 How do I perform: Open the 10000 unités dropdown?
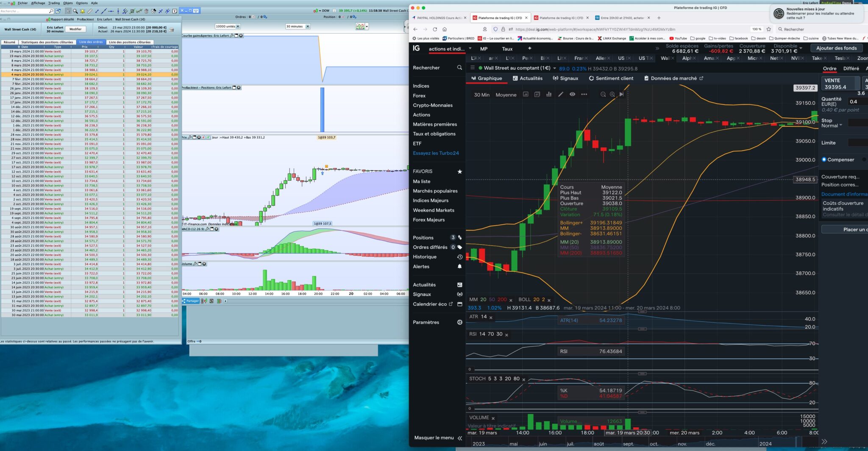(x=228, y=26)
